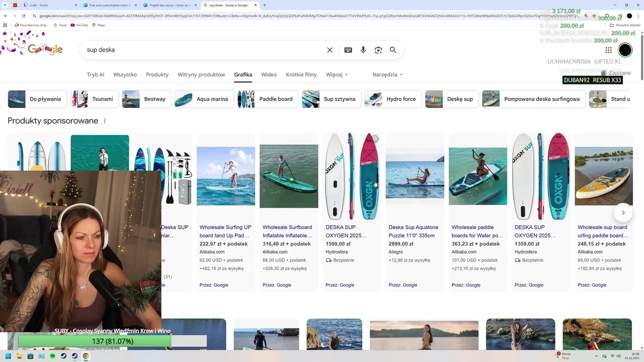Show hidden system tray icons chevron
Screen dimensions: 644x362
tap(597, 356)
